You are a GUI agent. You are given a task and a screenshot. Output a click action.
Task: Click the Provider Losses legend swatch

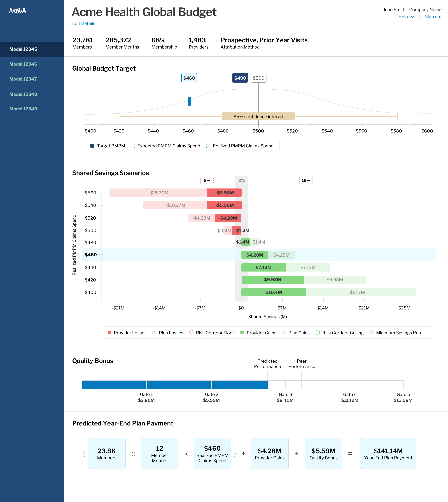tap(110, 333)
